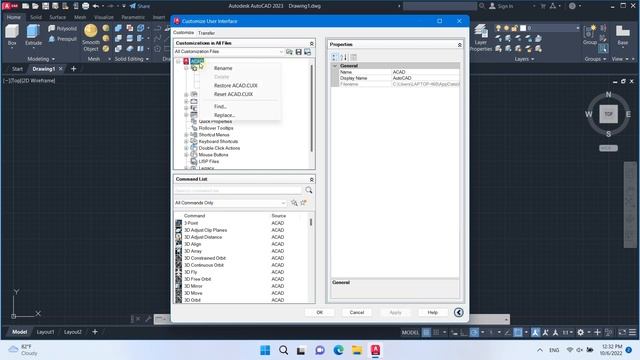Expand the Keyboard Shortcuts tree node
The width and height of the screenshot is (640, 360).
click(x=186, y=141)
